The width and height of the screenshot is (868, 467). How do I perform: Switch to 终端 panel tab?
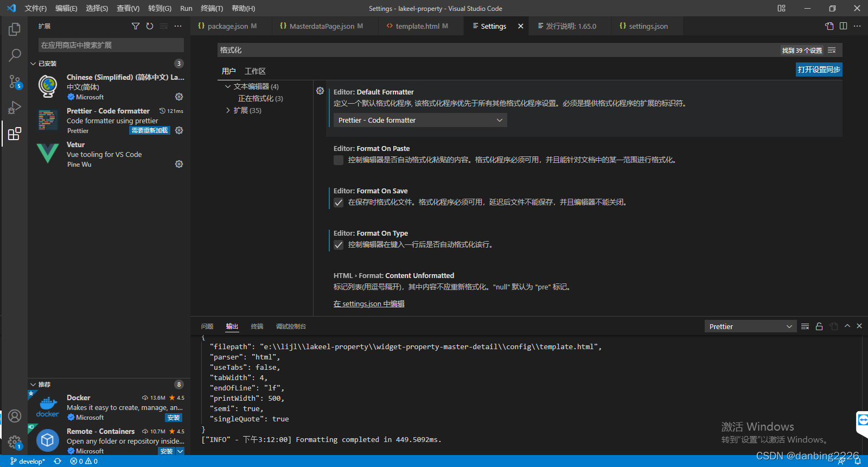click(x=257, y=326)
